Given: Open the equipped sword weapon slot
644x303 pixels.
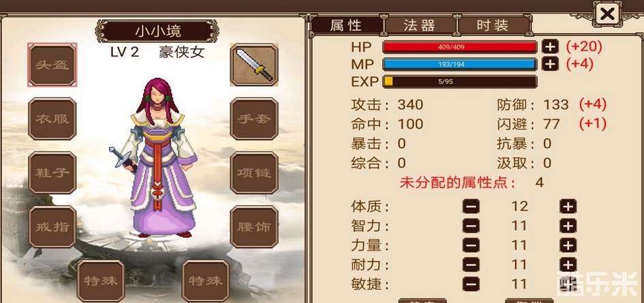Looking at the screenshot, I should click(254, 65).
